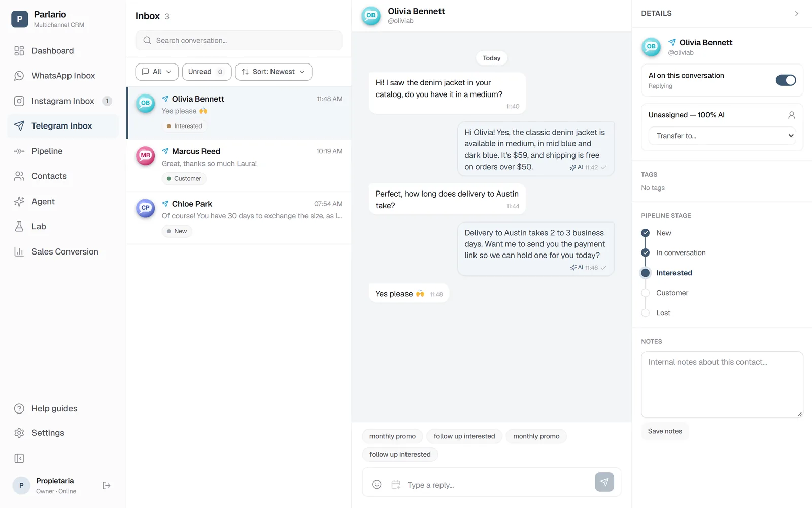
Task: Open Contacts page
Action: coord(63,176)
